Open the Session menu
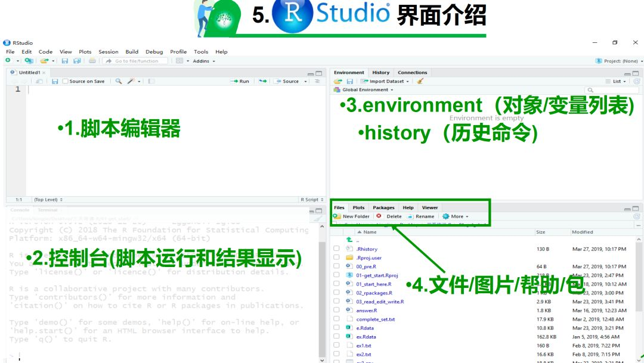Image resolution: width=644 pixels, height=363 pixels. point(109,52)
